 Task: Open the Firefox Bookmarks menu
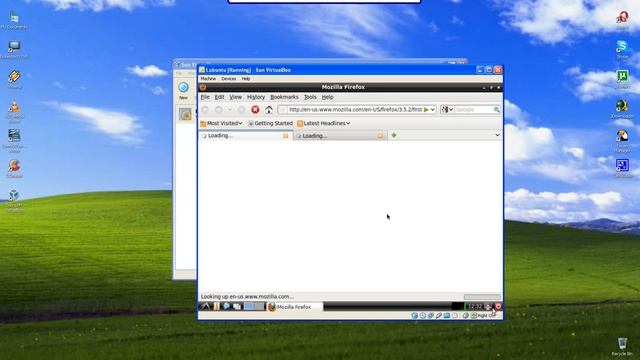[x=284, y=97]
